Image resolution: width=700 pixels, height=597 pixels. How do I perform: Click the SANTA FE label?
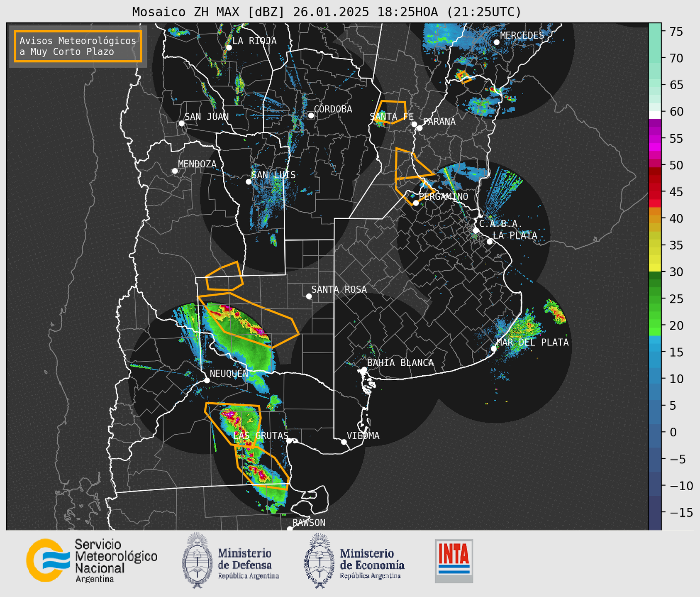[x=392, y=117]
